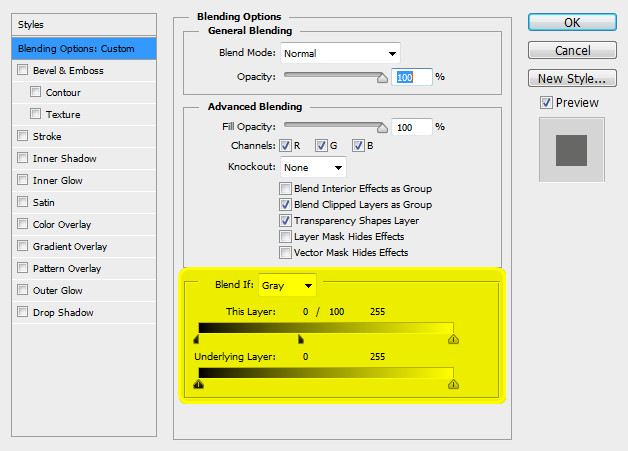This screenshot has width=628, height=451.
Task: Click the This Layer white point slider handle
Action: point(453,340)
